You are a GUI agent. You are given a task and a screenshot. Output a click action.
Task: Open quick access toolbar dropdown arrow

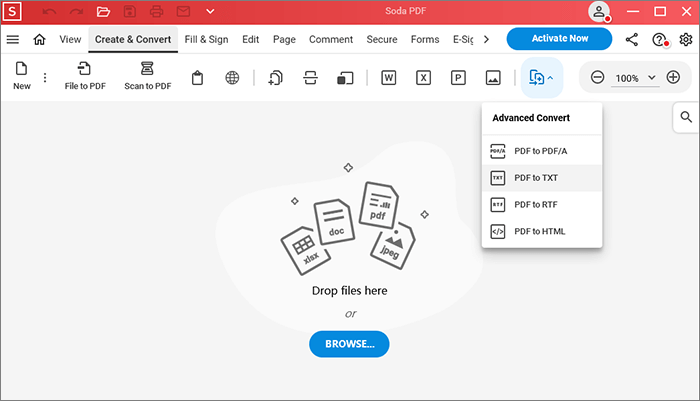point(210,12)
